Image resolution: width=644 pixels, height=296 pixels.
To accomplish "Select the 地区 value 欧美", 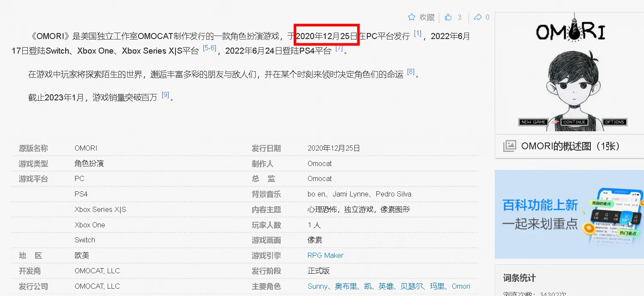I will pos(82,255).
